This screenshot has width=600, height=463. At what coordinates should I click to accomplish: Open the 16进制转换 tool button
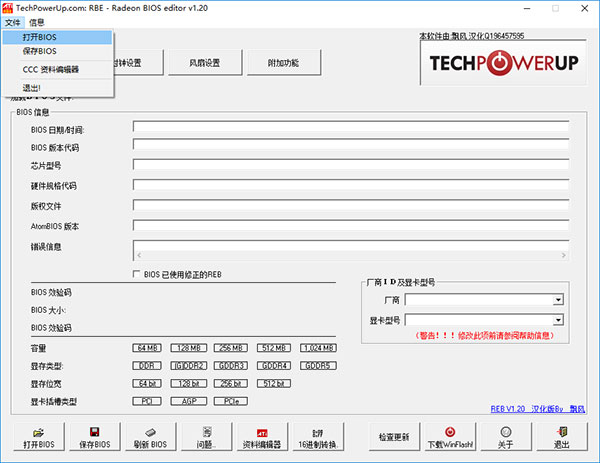tap(318, 437)
